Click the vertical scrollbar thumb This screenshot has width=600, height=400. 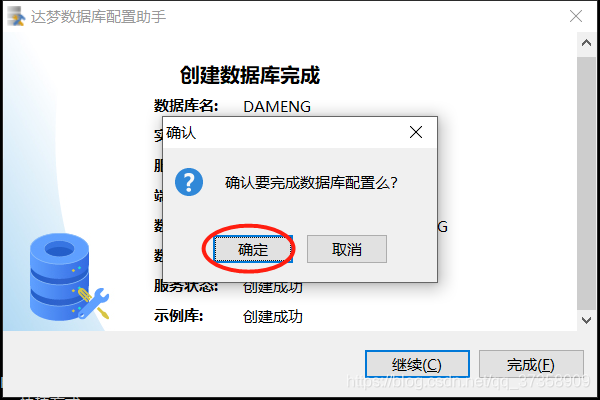586,184
